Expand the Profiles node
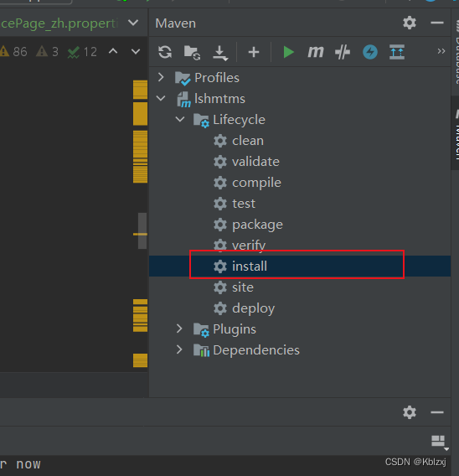The image size is (459, 476). pyautogui.click(x=161, y=77)
